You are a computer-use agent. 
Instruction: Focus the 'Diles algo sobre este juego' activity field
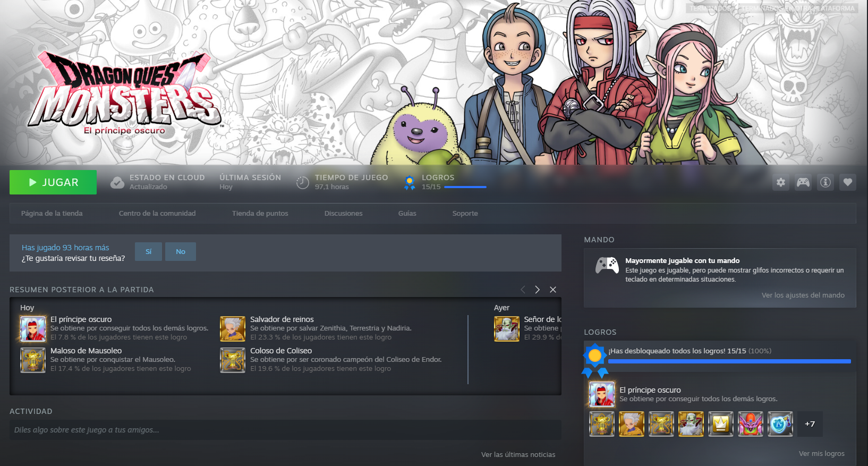pyautogui.click(x=285, y=430)
